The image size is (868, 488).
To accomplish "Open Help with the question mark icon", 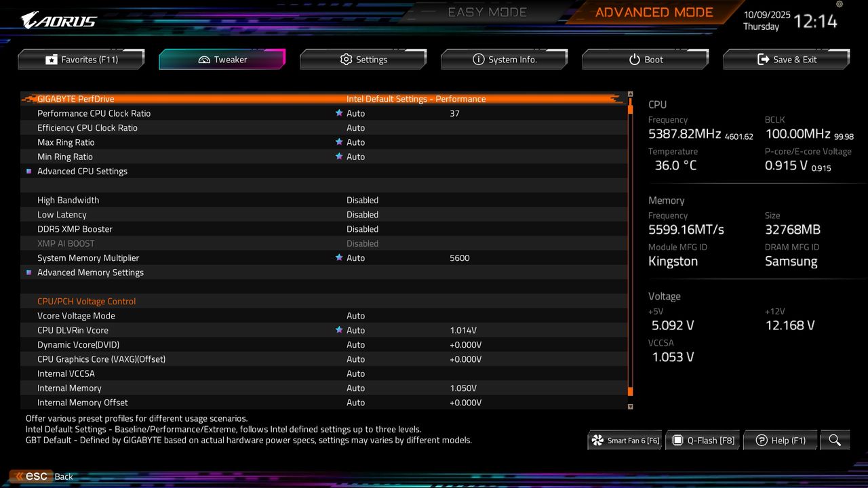I will tap(781, 440).
